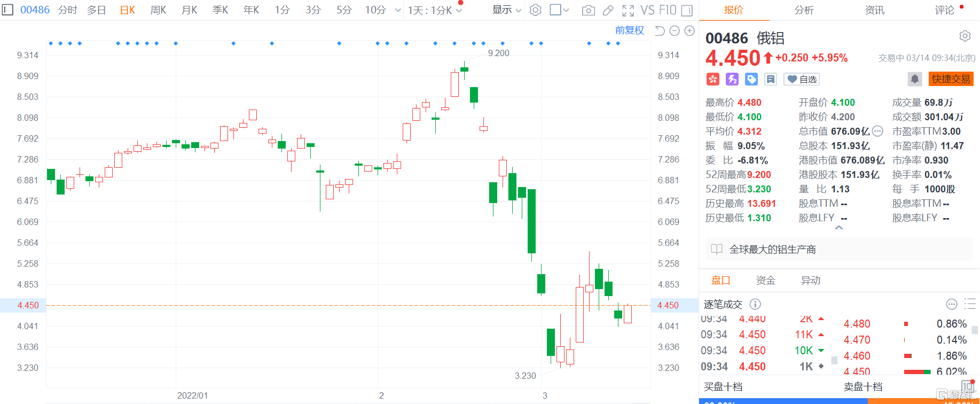Open the 分析 analysis tab
980x404 pixels.
click(x=804, y=10)
